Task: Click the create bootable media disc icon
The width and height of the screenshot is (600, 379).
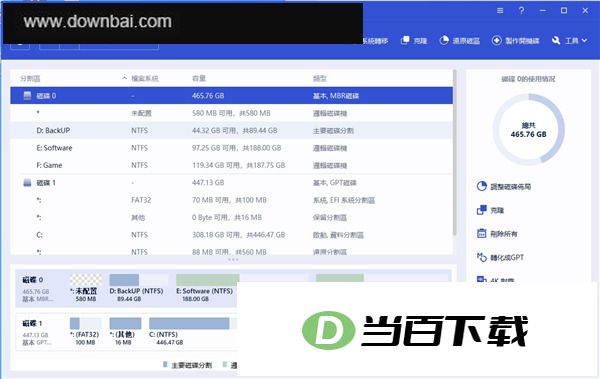Action: point(496,40)
